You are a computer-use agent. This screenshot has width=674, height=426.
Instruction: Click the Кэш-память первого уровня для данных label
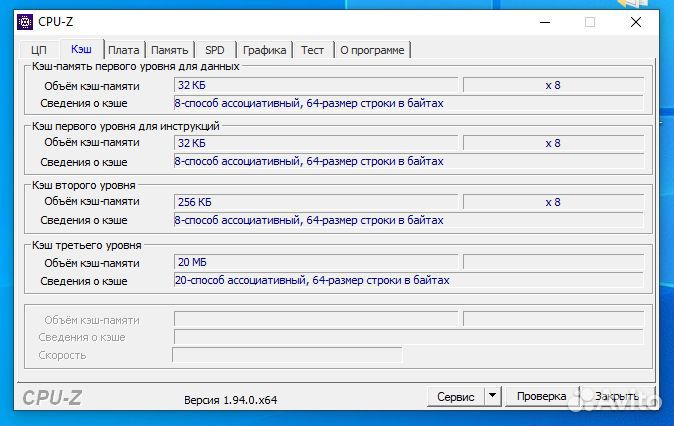pos(136,66)
